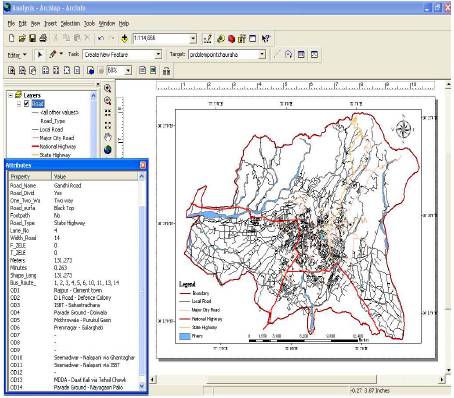
Task: Open the Target layer dropdown
Action: coord(262,54)
